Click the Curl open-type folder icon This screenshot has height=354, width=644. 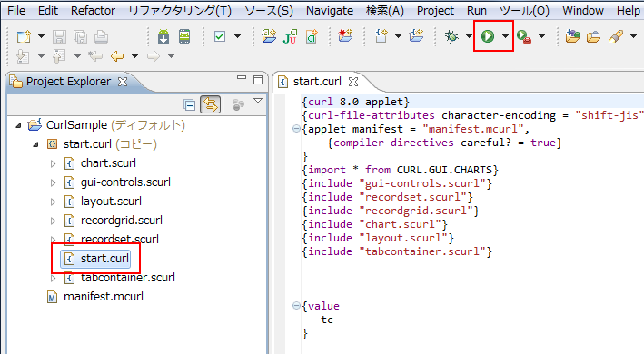[572, 36]
